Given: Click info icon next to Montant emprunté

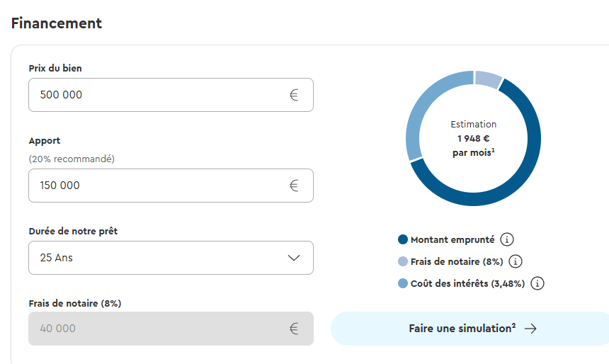Looking at the screenshot, I should [x=506, y=239].
